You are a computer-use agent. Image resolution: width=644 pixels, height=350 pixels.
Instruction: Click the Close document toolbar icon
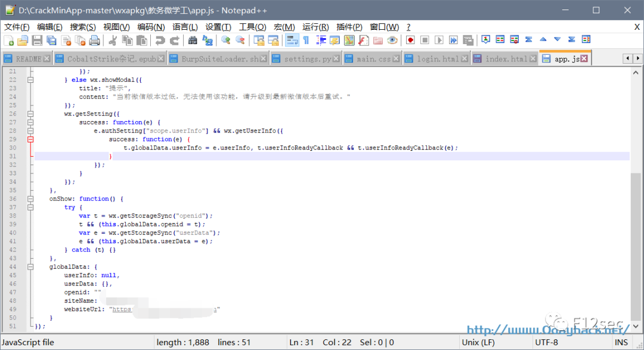click(66, 41)
